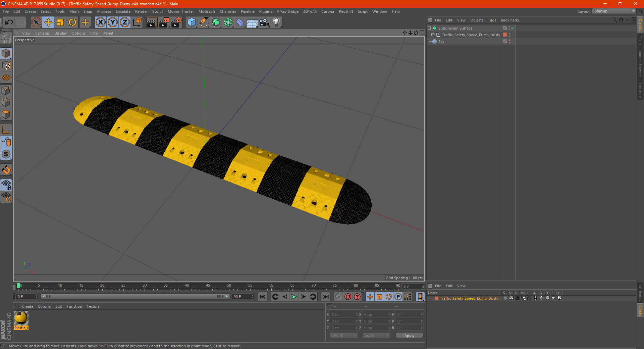Add a Light object
Screen dimensions: 644x349
coord(276,22)
